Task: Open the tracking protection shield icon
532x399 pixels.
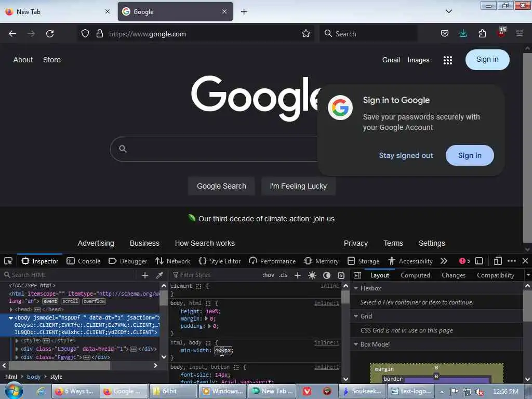Action: point(85,34)
